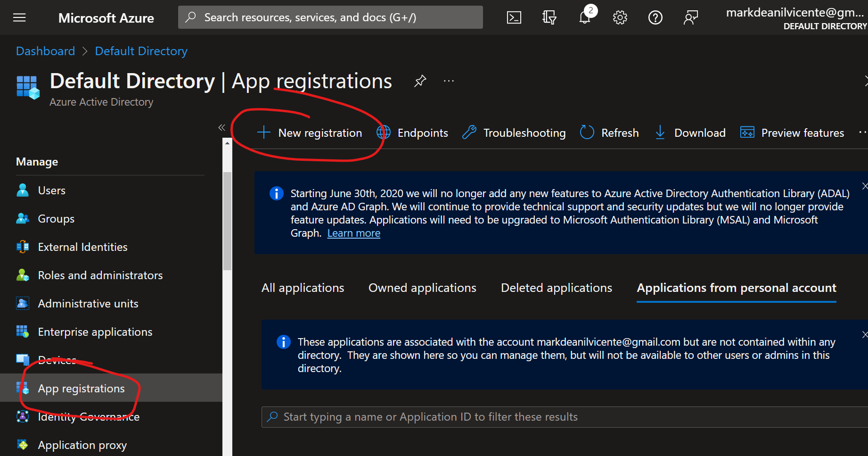Open account menu for markdeanilvicente

tap(796, 18)
